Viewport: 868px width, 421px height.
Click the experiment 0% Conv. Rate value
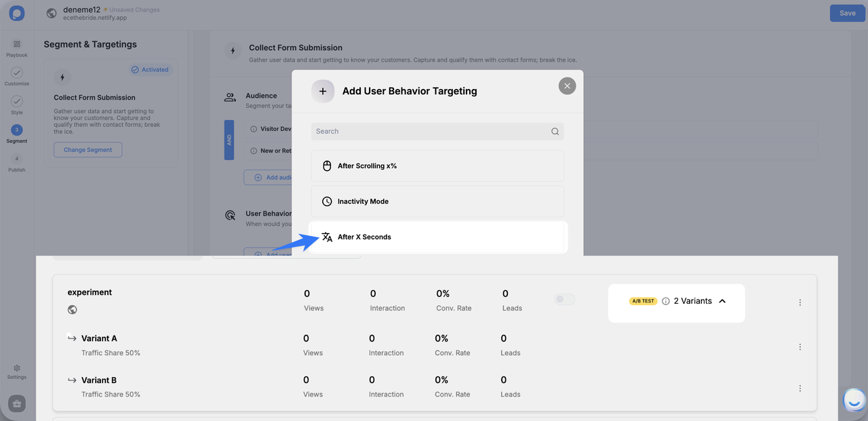tap(443, 294)
